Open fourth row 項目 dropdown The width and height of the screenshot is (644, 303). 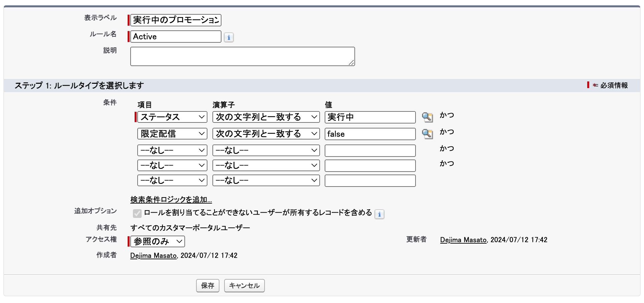point(172,166)
